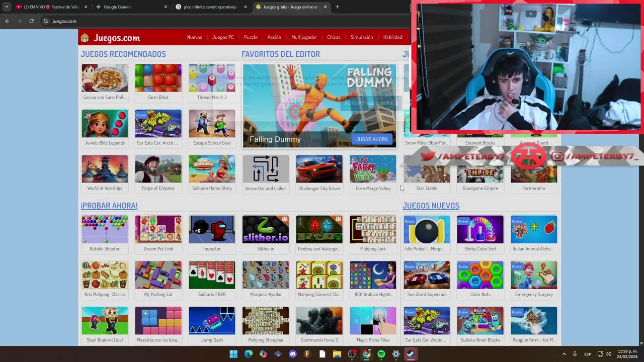Screen dimensions: 644x362
Task: Open Spotify from the taskbar
Action: tap(381, 354)
